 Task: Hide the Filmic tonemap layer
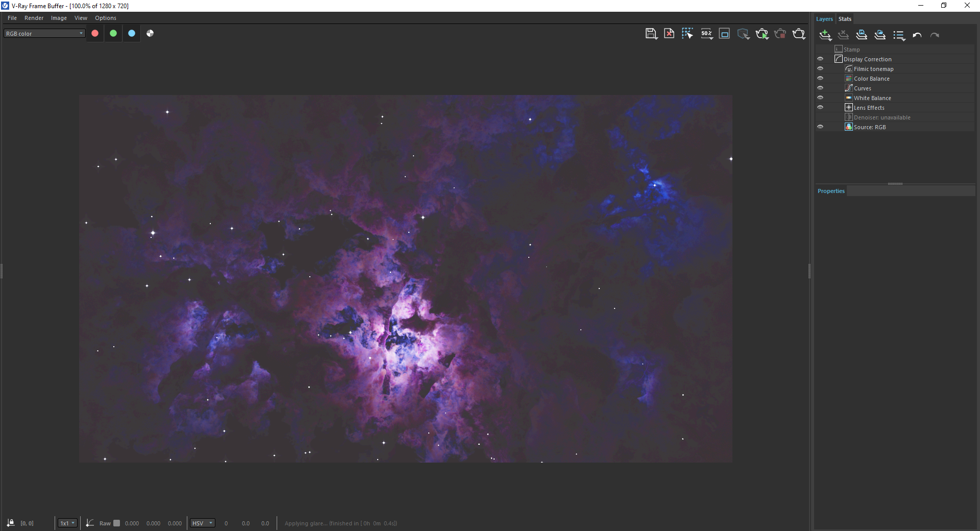(820, 68)
